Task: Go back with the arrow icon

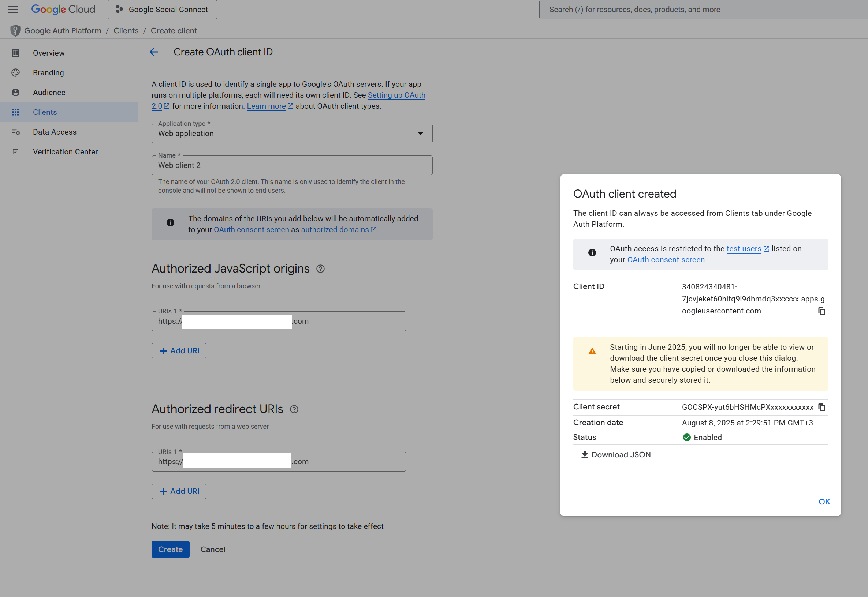Action: click(154, 52)
